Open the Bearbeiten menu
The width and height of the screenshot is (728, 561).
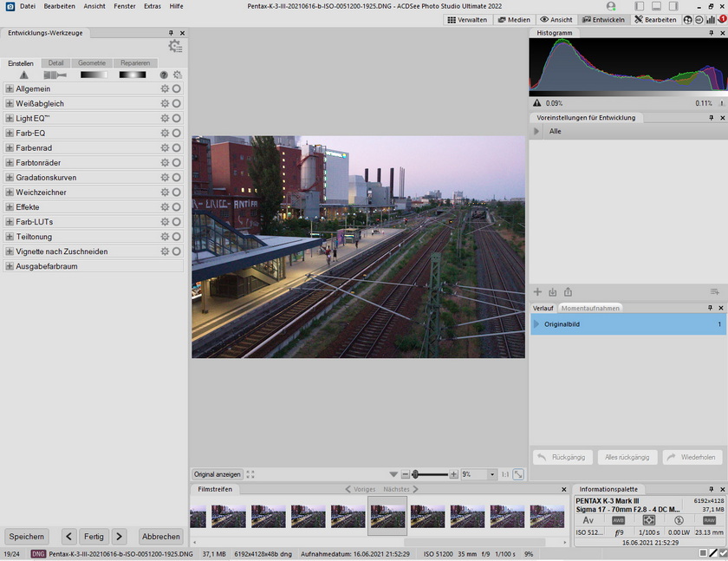point(60,6)
